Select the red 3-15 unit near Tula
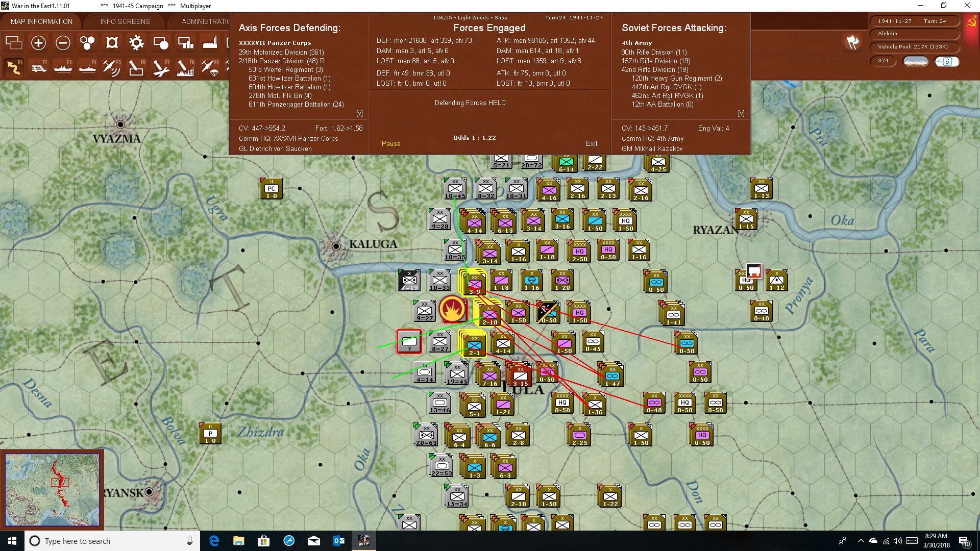This screenshot has height=551, width=980. pos(520,375)
